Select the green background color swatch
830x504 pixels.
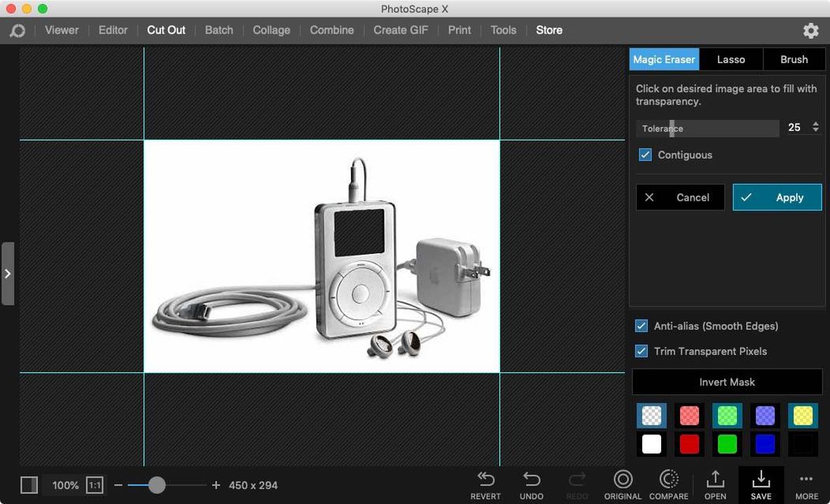click(726, 444)
